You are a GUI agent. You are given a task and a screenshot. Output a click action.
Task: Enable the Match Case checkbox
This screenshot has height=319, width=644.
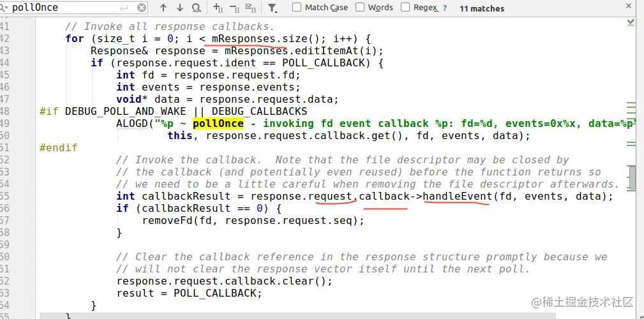pos(297,8)
